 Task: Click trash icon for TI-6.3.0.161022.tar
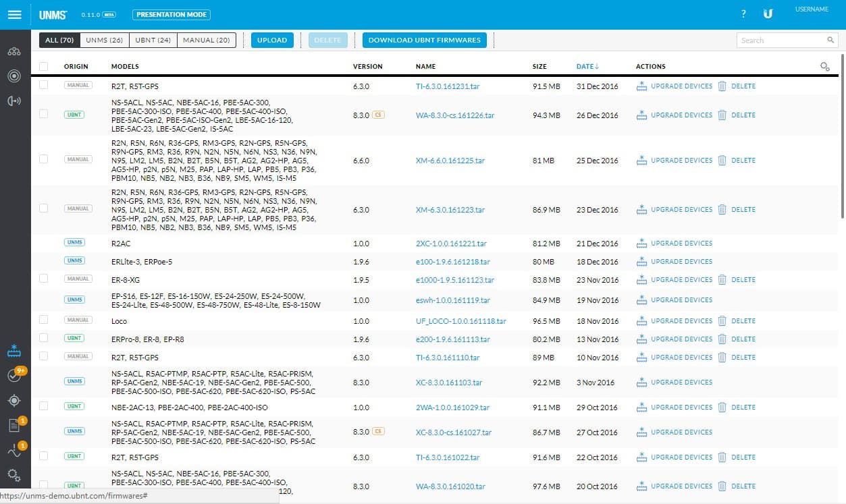(722, 457)
